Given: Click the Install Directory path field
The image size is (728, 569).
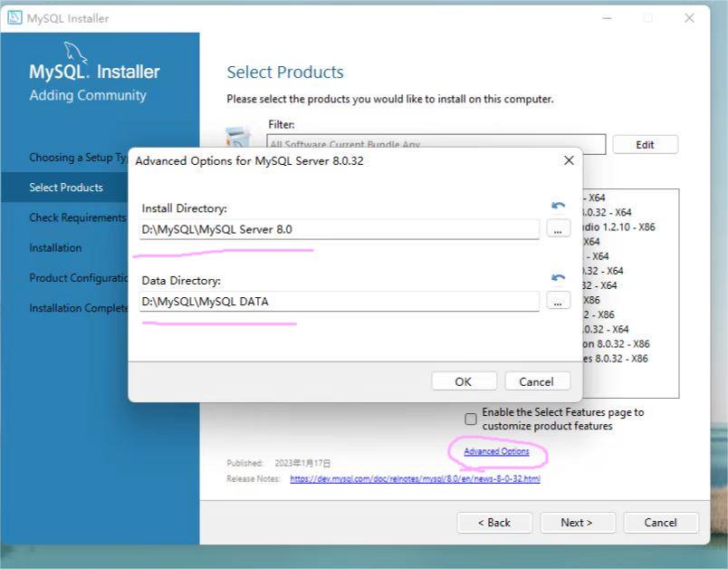Looking at the screenshot, I should [x=340, y=229].
